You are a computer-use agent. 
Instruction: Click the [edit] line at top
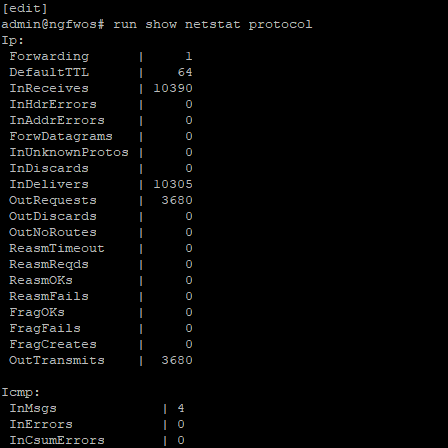point(25,8)
